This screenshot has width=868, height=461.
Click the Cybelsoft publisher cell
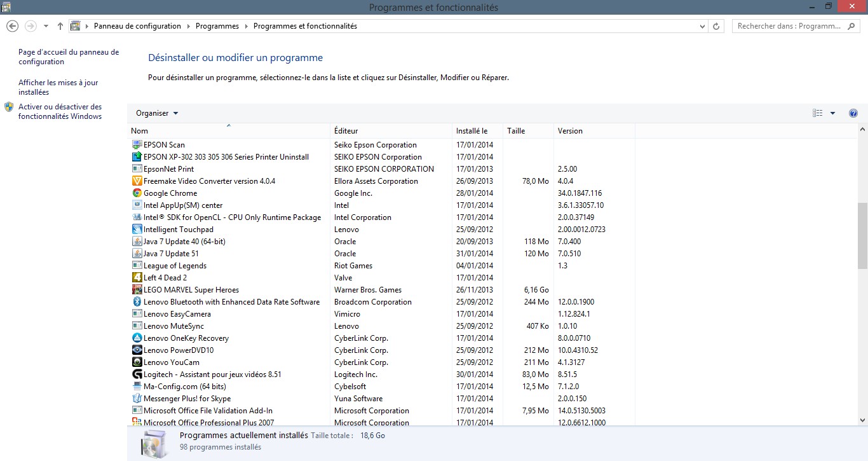pyautogui.click(x=350, y=387)
